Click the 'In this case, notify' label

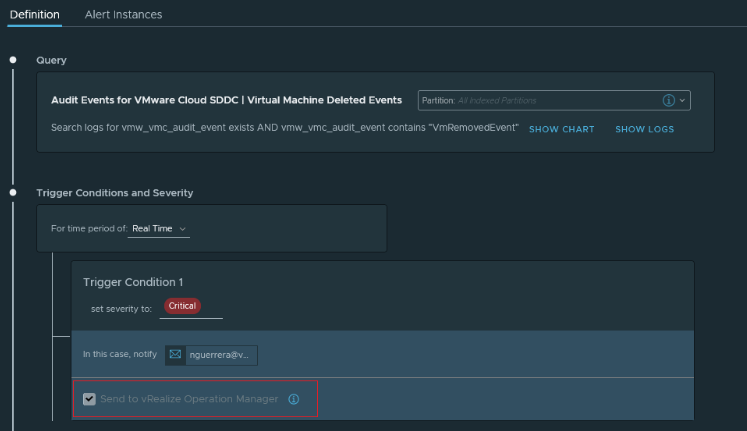pos(120,354)
